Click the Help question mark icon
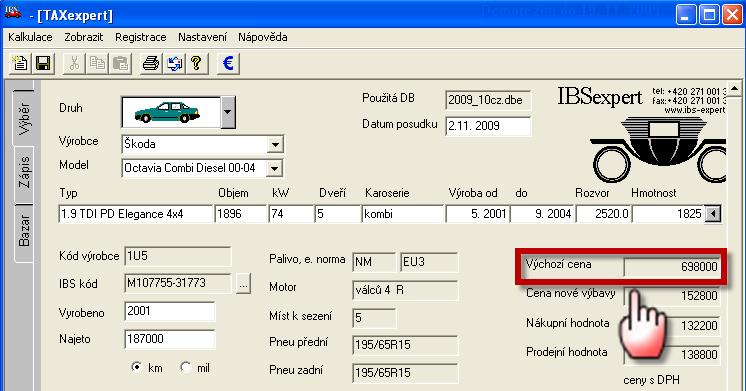The height and width of the screenshot is (391, 746). click(196, 63)
